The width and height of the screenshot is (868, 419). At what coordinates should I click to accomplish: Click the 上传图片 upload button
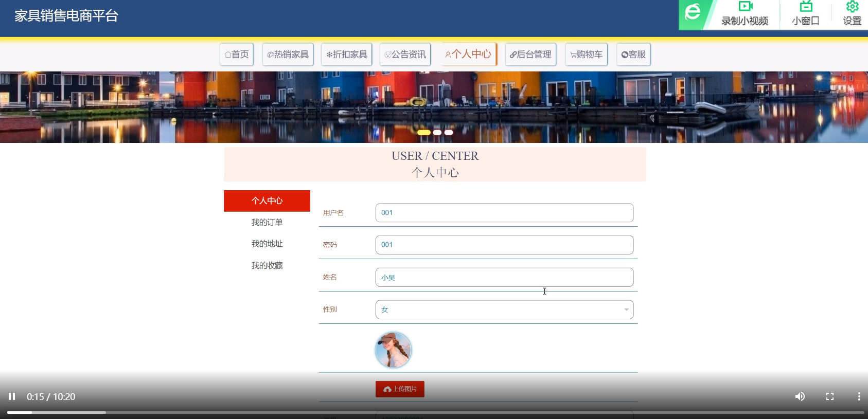(x=400, y=389)
